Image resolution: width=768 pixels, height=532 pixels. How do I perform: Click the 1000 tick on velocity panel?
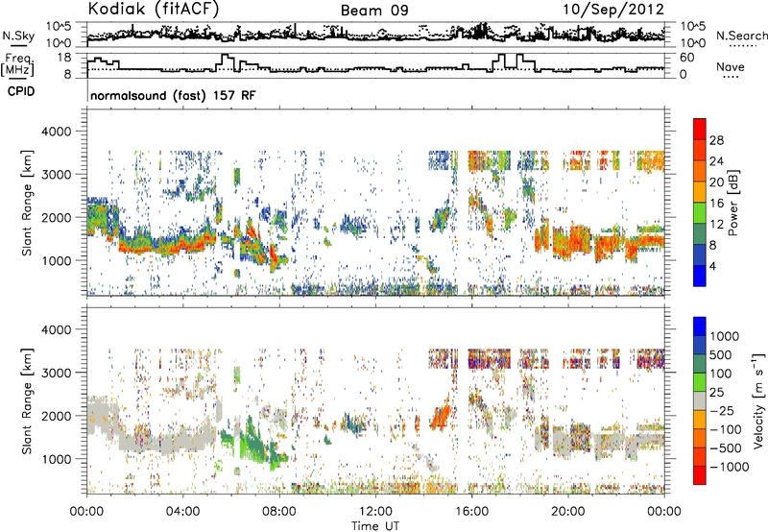click(x=57, y=459)
